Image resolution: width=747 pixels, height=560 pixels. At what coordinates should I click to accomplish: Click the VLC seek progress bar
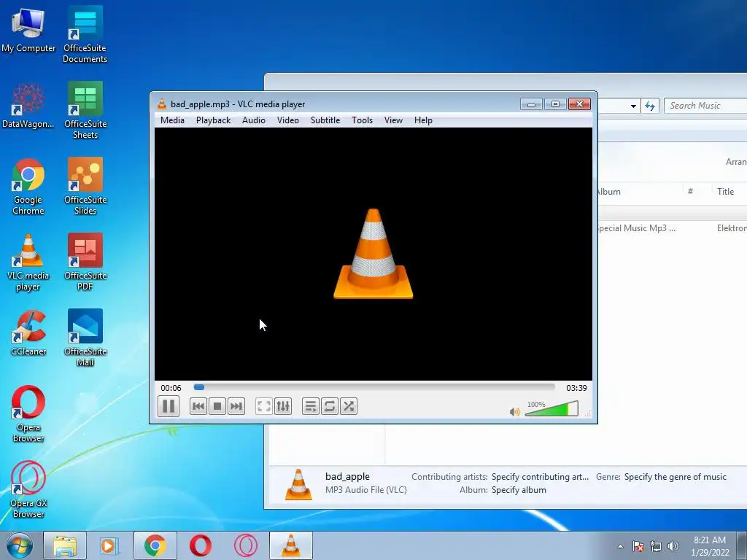pyautogui.click(x=374, y=388)
